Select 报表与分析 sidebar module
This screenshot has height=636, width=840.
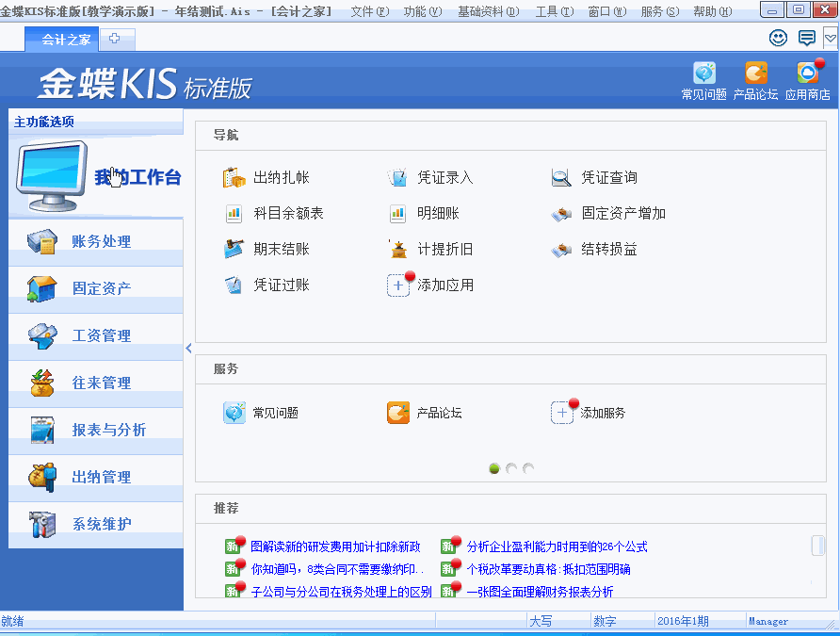point(96,430)
